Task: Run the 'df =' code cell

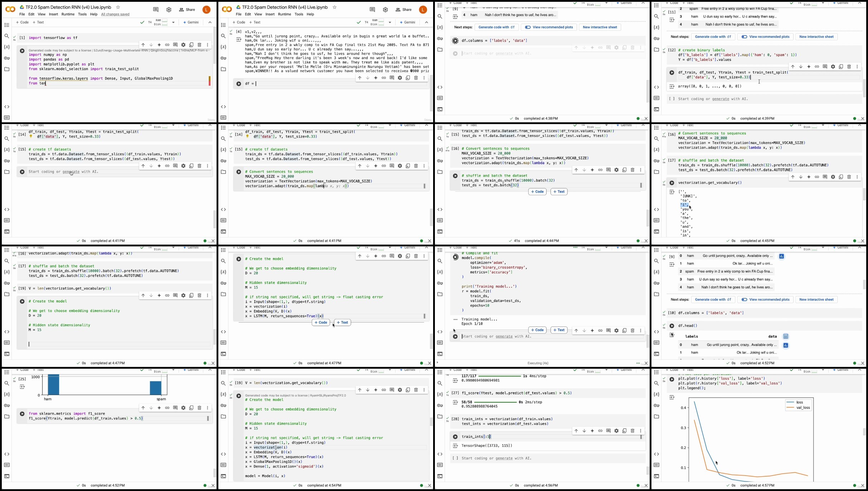Action: coord(238,84)
